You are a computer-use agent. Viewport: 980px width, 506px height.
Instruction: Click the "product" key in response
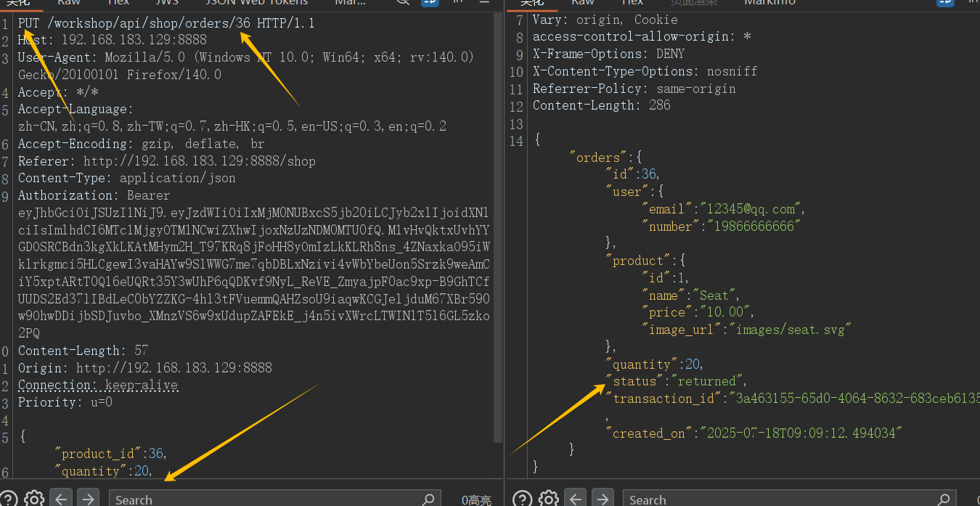[638, 261]
